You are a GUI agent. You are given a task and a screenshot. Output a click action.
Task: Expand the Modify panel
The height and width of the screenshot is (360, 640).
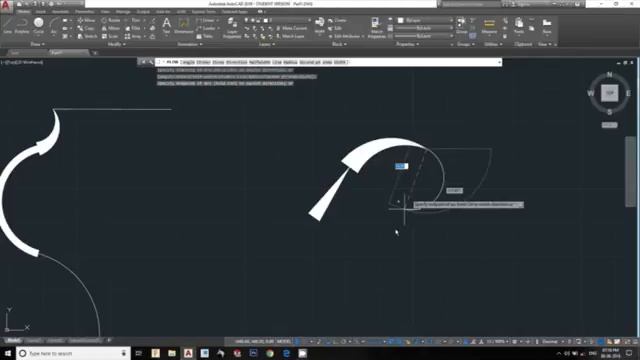point(116,44)
